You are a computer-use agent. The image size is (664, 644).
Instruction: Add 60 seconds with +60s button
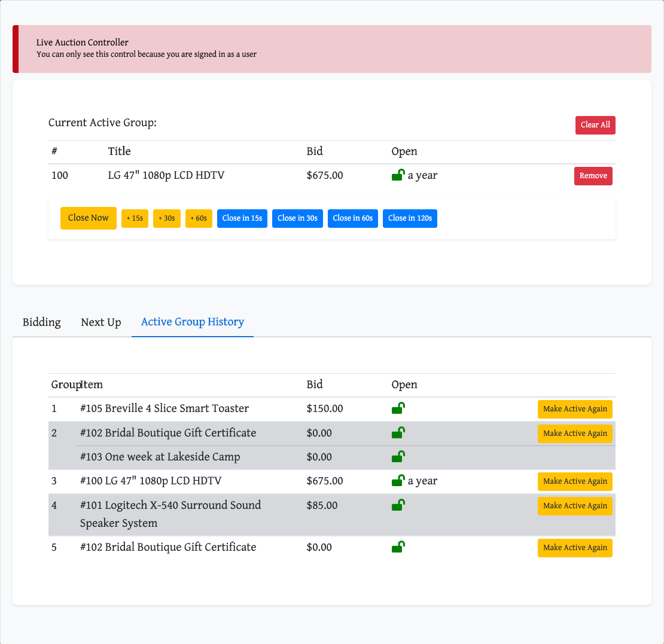pos(199,218)
